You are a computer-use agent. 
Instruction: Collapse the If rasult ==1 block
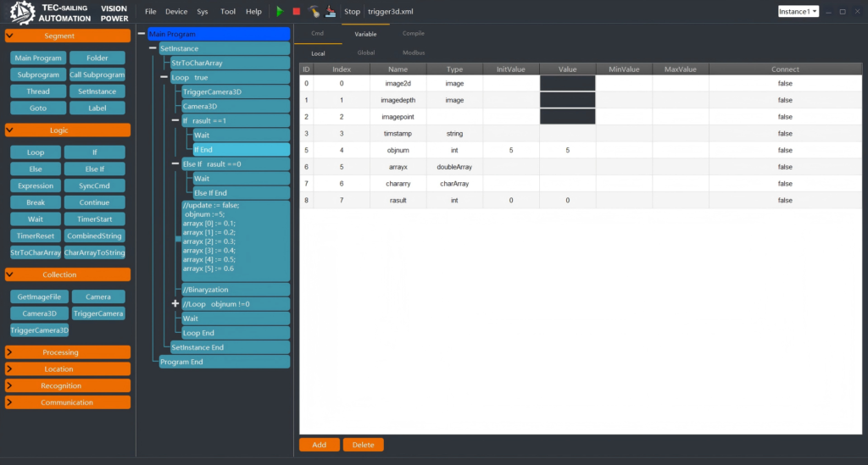(175, 121)
